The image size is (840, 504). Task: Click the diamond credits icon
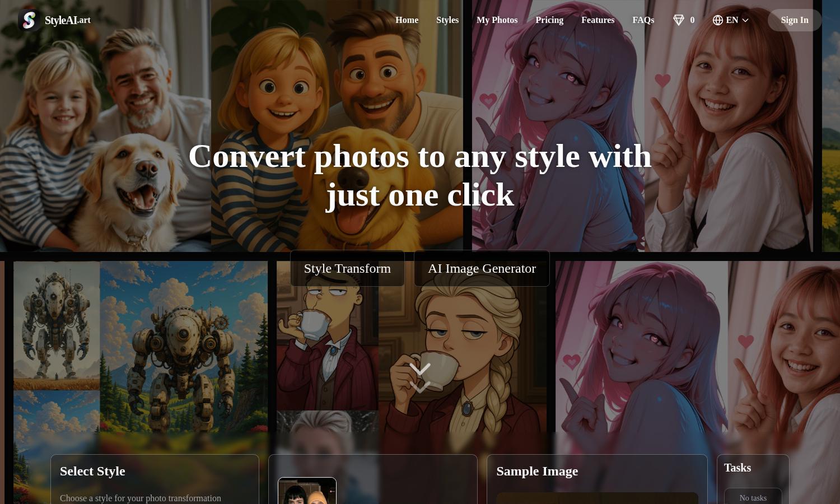tap(679, 20)
